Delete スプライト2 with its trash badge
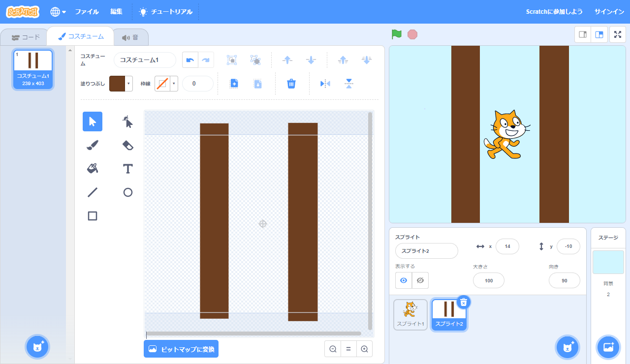The height and width of the screenshot is (364, 630). click(464, 302)
